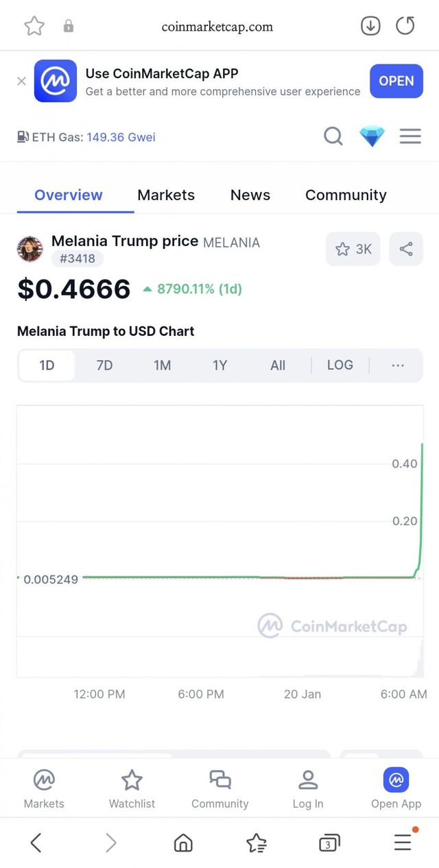Image resolution: width=439 pixels, height=868 pixels.
Task: Open the Community tab
Action: click(346, 195)
